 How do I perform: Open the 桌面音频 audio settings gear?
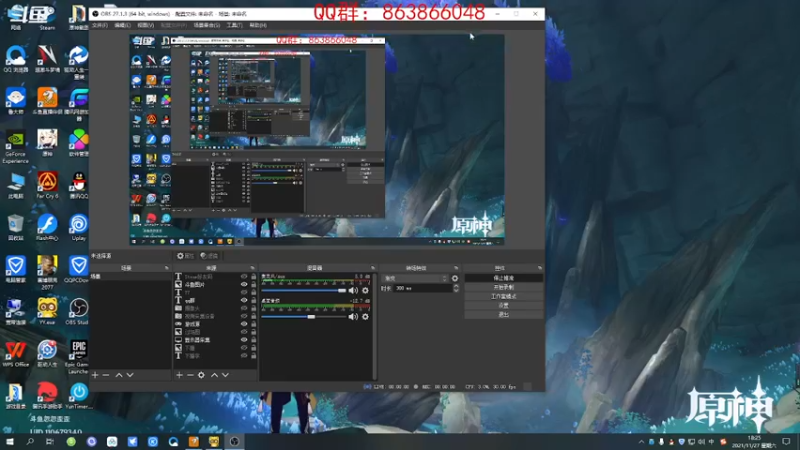coord(365,317)
